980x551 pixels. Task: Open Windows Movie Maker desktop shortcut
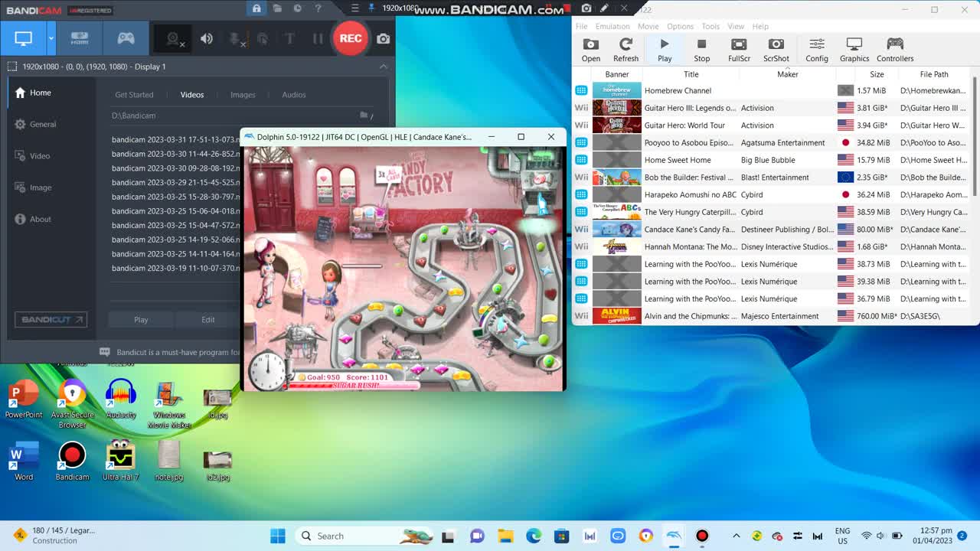[x=169, y=404]
